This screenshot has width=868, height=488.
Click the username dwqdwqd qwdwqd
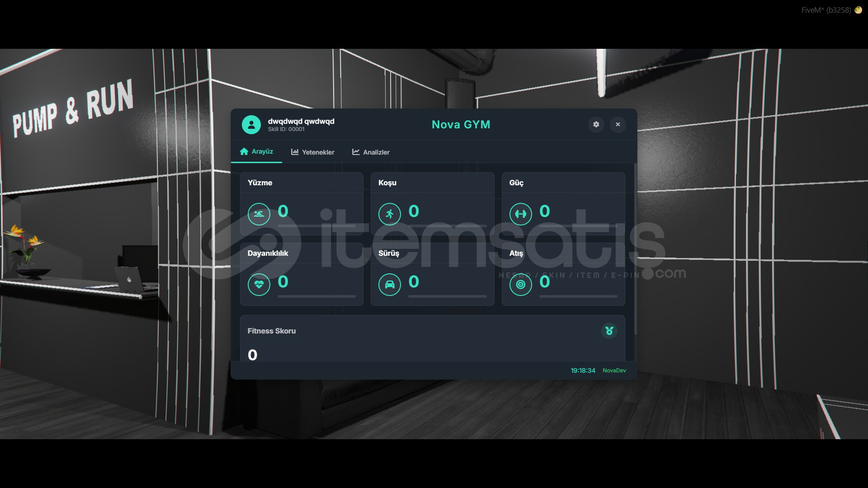pyautogui.click(x=301, y=121)
